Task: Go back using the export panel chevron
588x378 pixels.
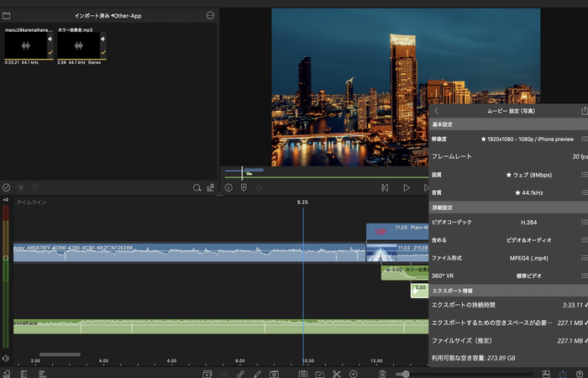Action: (x=436, y=110)
